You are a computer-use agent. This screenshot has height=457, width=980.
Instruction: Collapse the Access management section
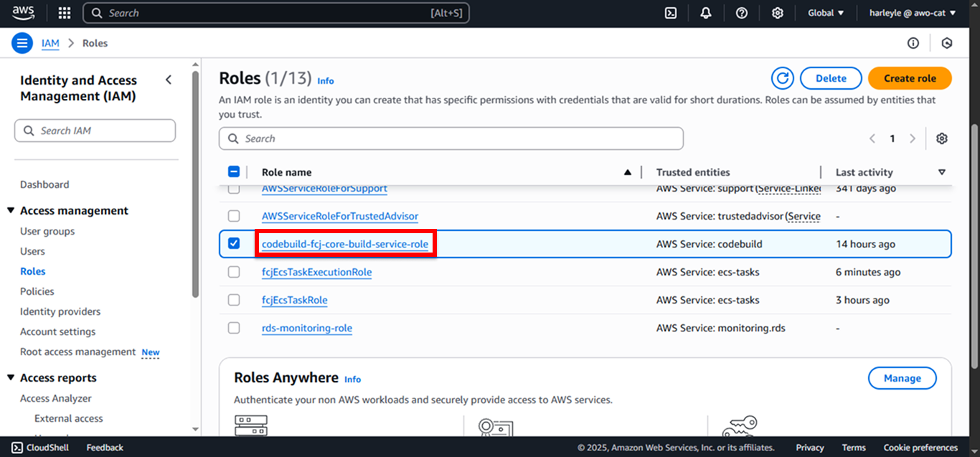11,210
